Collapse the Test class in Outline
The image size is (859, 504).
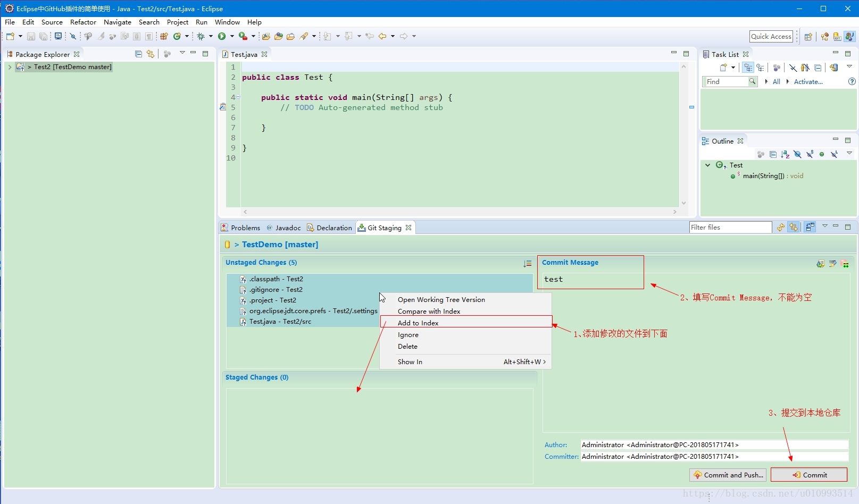click(x=708, y=165)
